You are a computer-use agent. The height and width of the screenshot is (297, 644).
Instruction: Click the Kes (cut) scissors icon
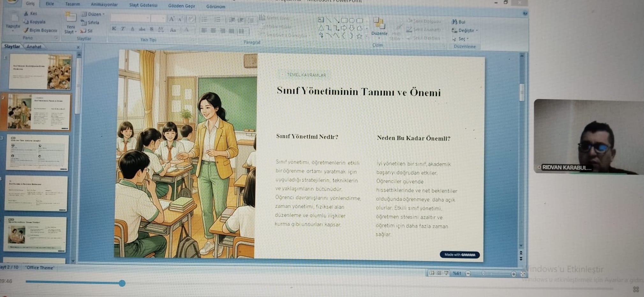coord(26,13)
